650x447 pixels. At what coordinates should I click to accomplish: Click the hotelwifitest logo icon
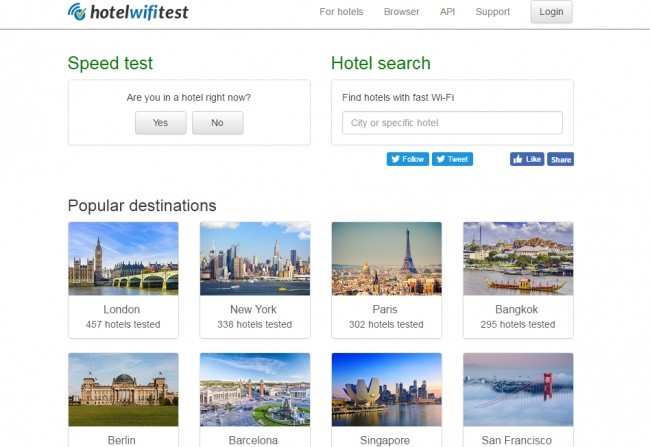(x=77, y=12)
